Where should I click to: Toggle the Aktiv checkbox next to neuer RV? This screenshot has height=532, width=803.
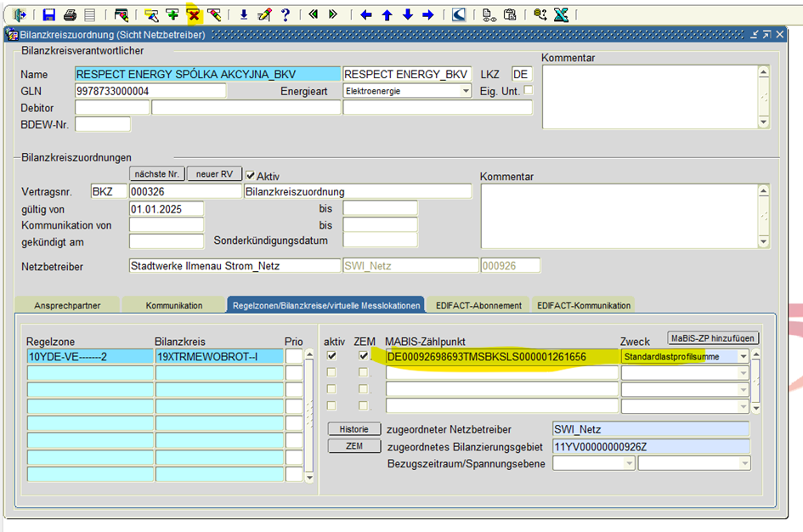tap(251, 175)
